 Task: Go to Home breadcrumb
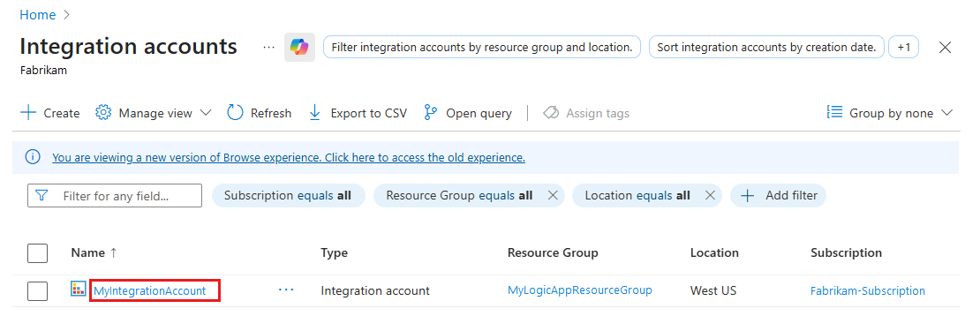click(37, 14)
